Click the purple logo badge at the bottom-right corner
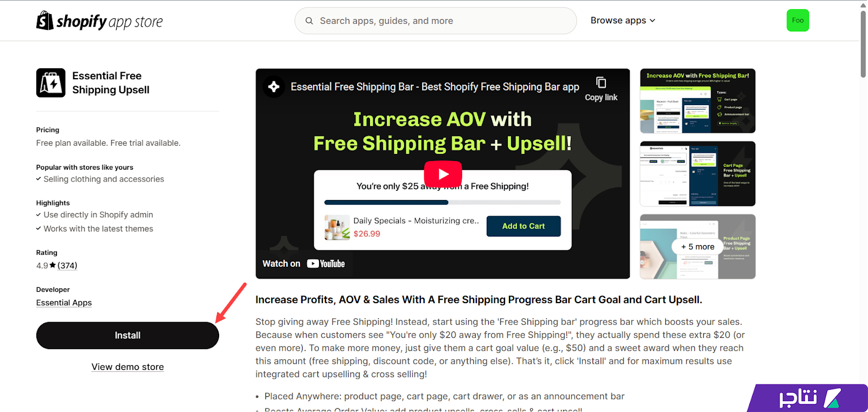The width and height of the screenshot is (868, 412). 807,398
